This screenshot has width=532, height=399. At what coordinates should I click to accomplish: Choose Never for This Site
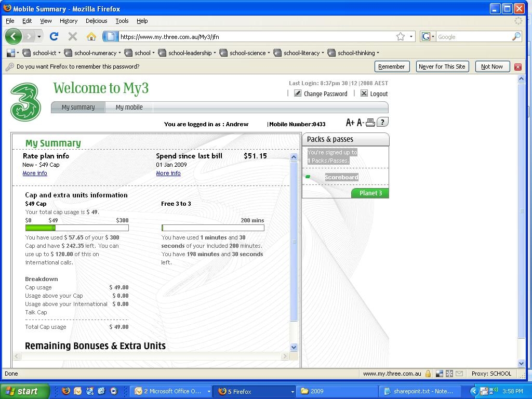(x=442, y=66)
